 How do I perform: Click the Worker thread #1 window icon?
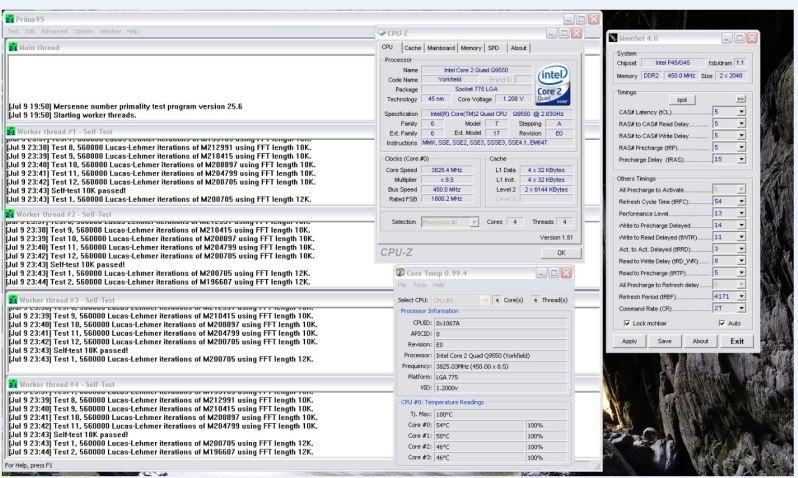pos(11,131)
